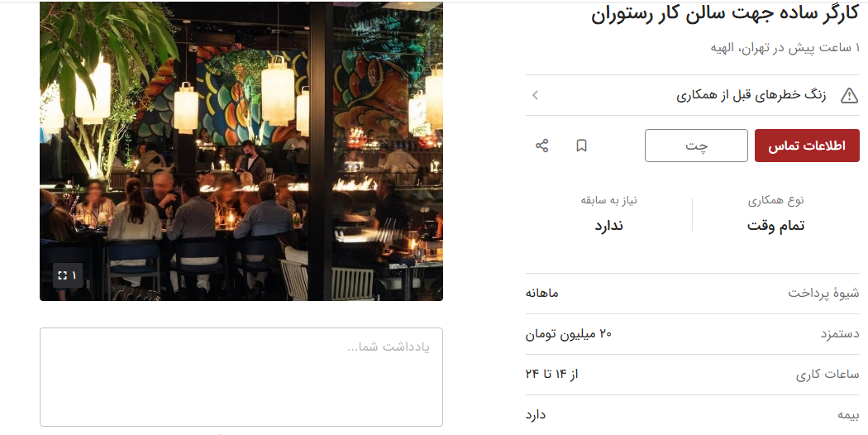
Task: Bookmark this job ad
Action: [581, 146]
